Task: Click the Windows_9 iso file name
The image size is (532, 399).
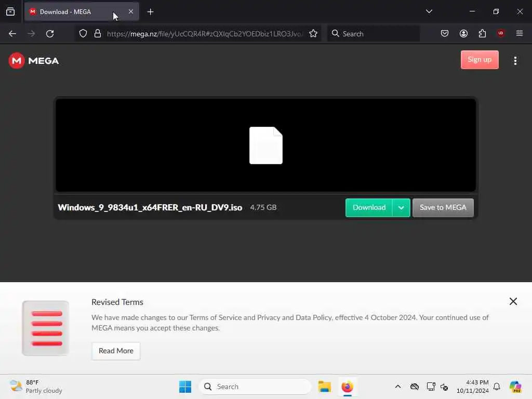Action: click(150, 207)
